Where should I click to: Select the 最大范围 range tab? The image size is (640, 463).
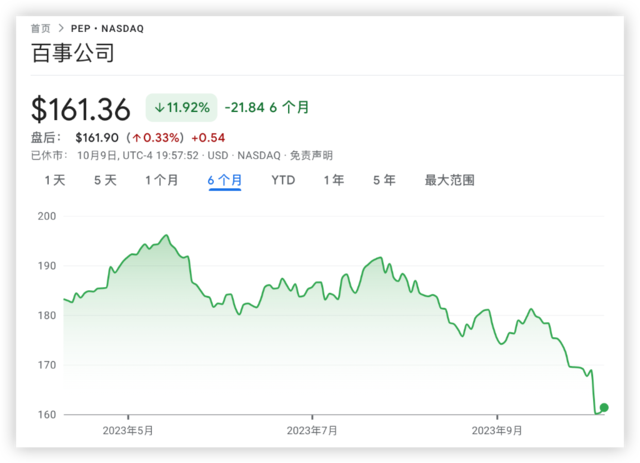tap(449, 180)
